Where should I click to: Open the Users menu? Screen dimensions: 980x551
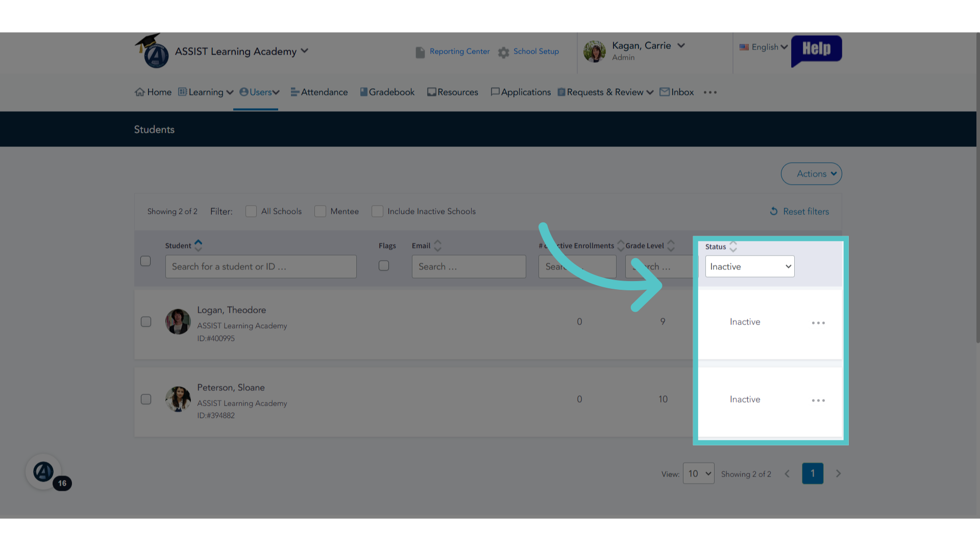pos(259,92)
